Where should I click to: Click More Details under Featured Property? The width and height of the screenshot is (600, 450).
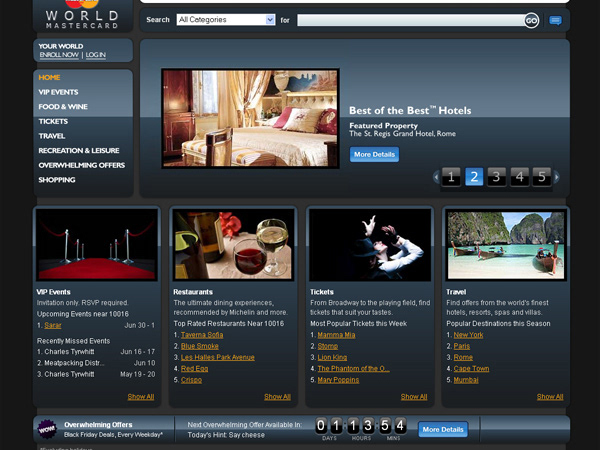374,155
